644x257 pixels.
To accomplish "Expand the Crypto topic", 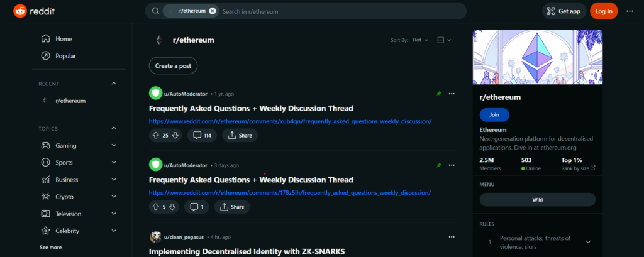I will tap(114, 197).
